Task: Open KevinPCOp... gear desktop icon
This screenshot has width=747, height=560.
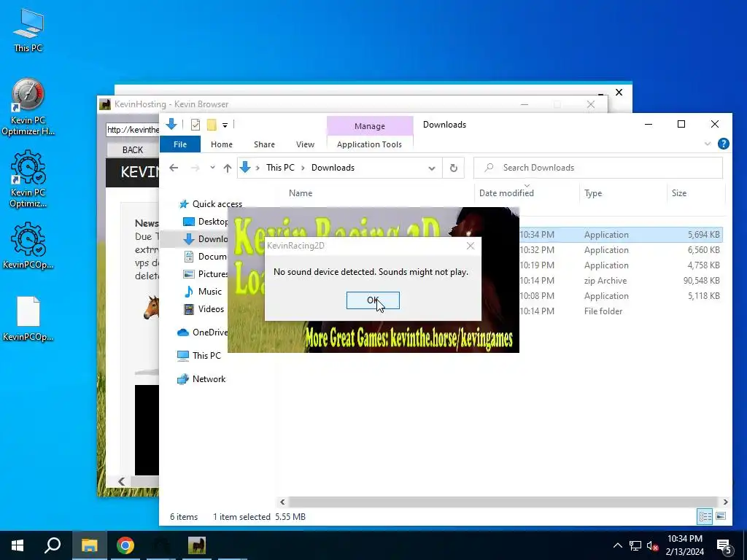Action: tap(28, 246)
